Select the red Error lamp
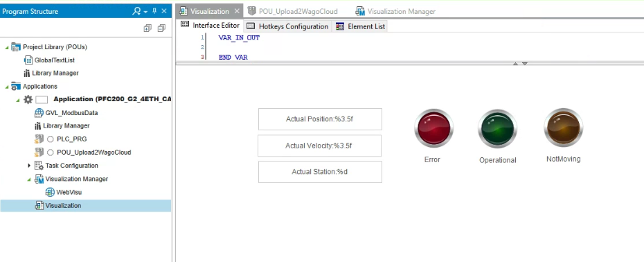644x262 pixels. (x=433, y=128)
